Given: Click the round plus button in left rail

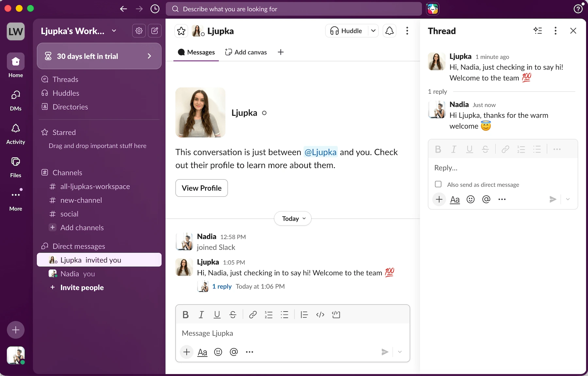Looking at the screenshot, I should click(x=16, y=330).
